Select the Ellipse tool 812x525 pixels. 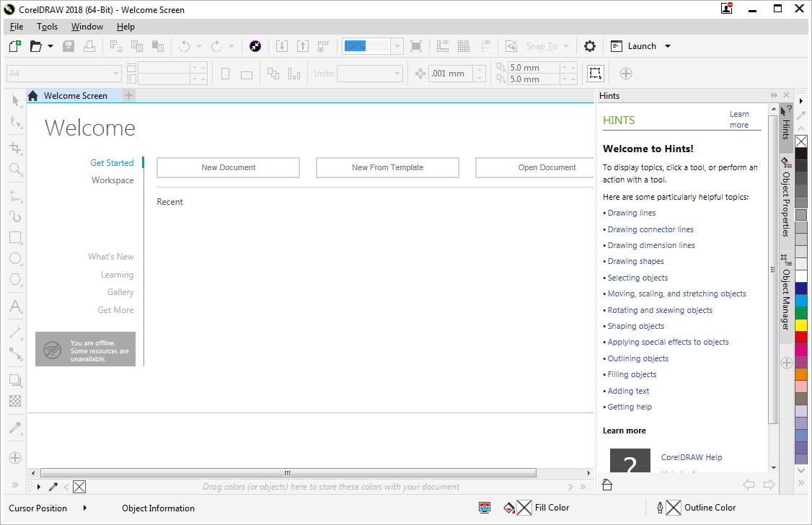point(16,258)
